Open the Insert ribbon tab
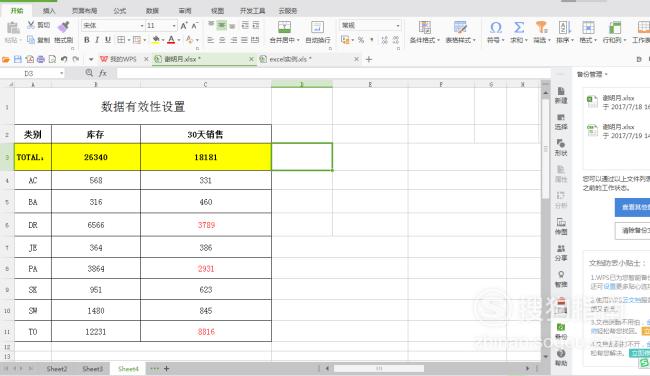650x376 pixels. click(x=49, y=11)
